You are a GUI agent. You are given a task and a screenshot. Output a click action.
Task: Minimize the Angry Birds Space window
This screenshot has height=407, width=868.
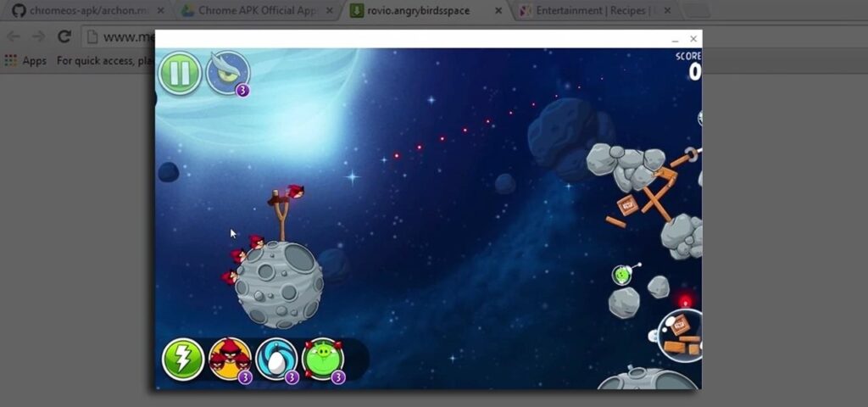(x=675, y=39)
